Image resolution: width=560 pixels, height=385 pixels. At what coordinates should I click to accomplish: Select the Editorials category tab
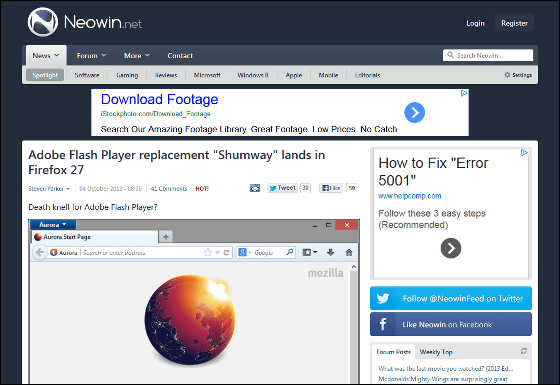click(x=368, y=75)
